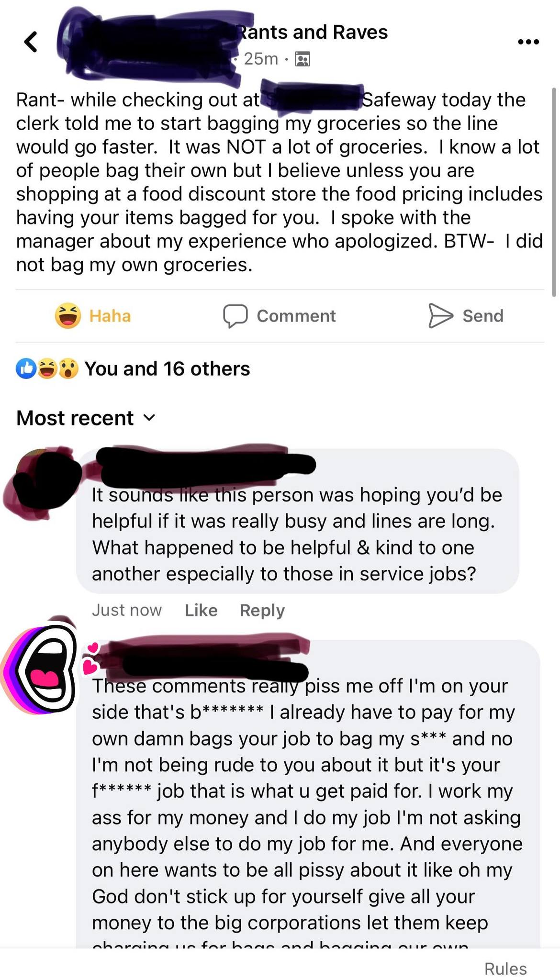This screenshot has width=560, height=980.
Task: Tap the Send label under the post
Action: (483, 316)
